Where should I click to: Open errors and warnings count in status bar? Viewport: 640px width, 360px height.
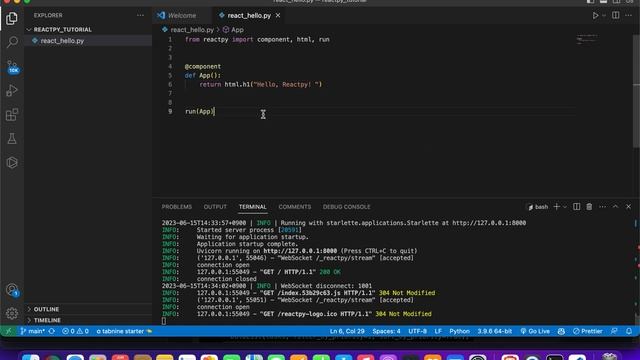click(75, 331)
